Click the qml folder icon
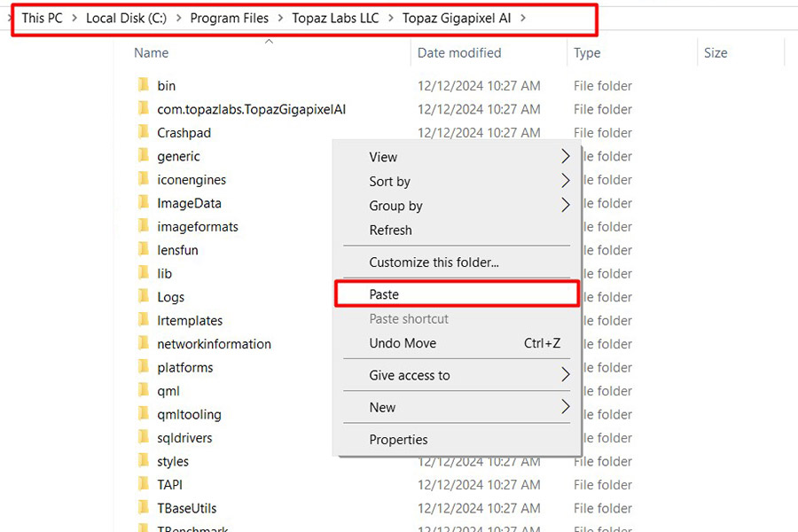 [x=144, y=390]
